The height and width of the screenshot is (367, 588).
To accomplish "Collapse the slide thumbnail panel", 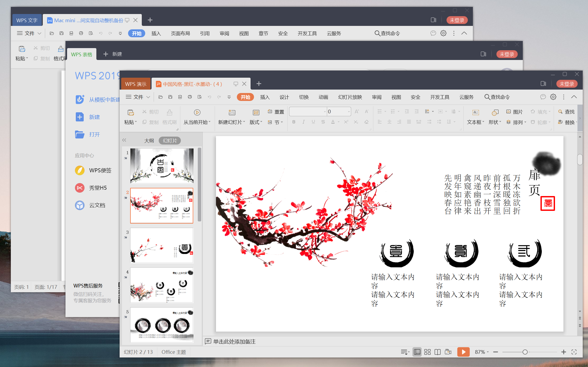I will [124, 140].
